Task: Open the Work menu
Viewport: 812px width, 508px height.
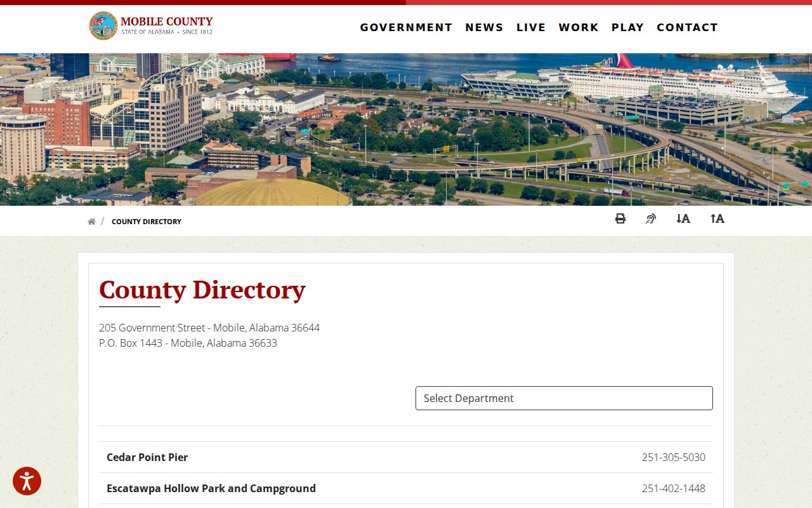Action: (579, 27)
